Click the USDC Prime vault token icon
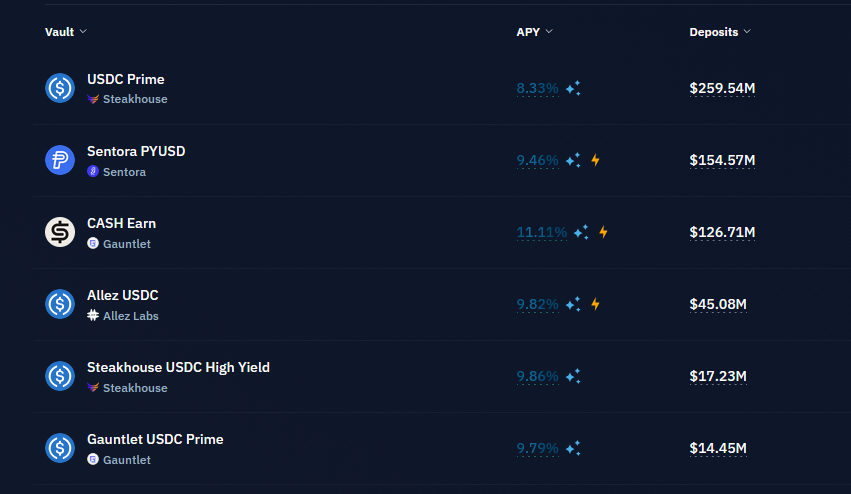Viewport: 851px width, 494px height. click(60, 88)
